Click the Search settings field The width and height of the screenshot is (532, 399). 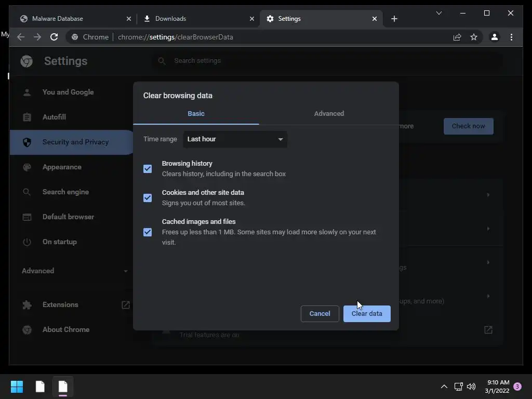click(327, 61)
